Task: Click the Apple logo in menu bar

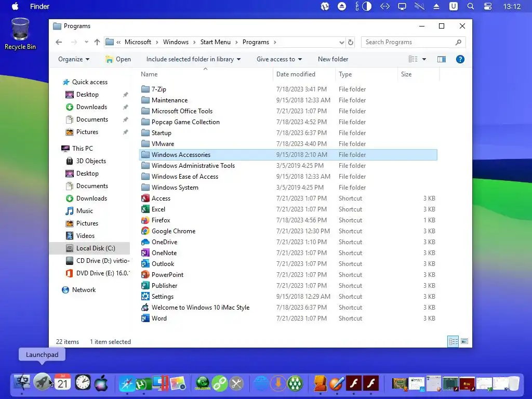Action: click(15, 6)
